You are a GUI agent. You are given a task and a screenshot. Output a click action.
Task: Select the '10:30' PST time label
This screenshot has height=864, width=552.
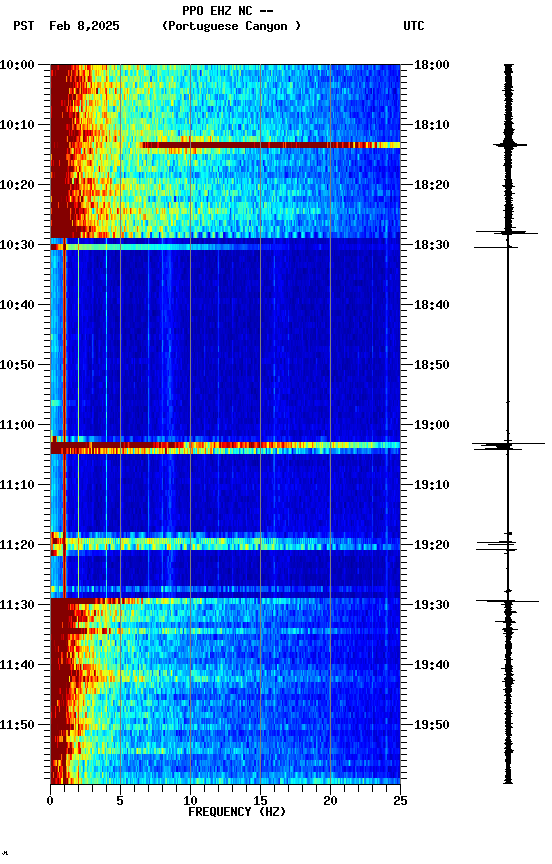(17, 245)
